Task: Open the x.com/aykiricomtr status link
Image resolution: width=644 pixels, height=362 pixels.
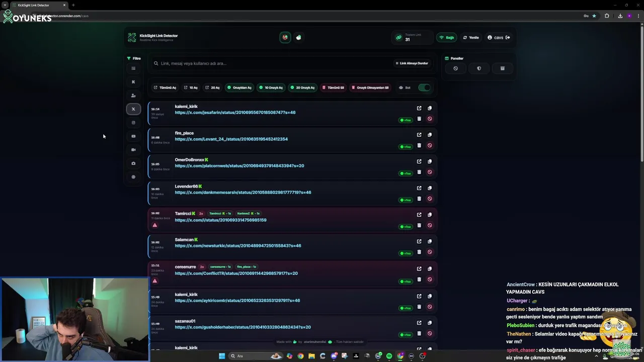Action: point(237,301)
